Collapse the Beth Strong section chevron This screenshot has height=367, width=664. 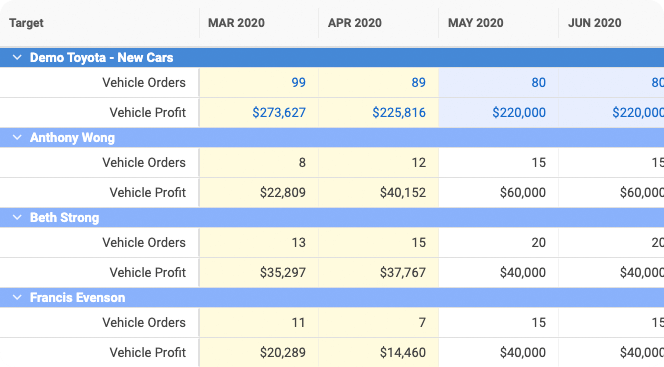[17, 218]
